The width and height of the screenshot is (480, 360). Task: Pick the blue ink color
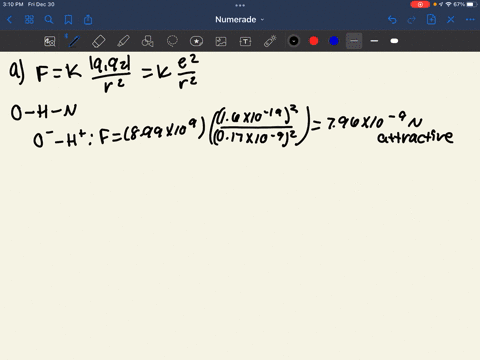(334, 41)
